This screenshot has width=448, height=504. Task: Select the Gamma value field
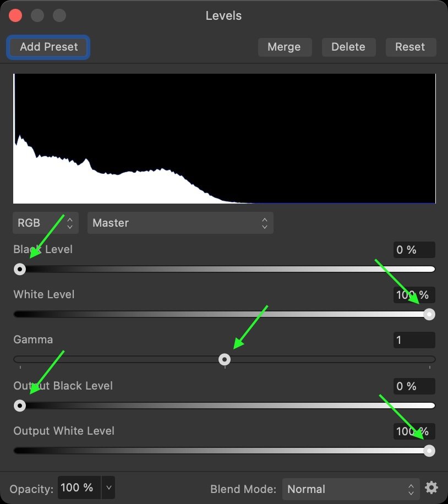(x=414, y=340)
